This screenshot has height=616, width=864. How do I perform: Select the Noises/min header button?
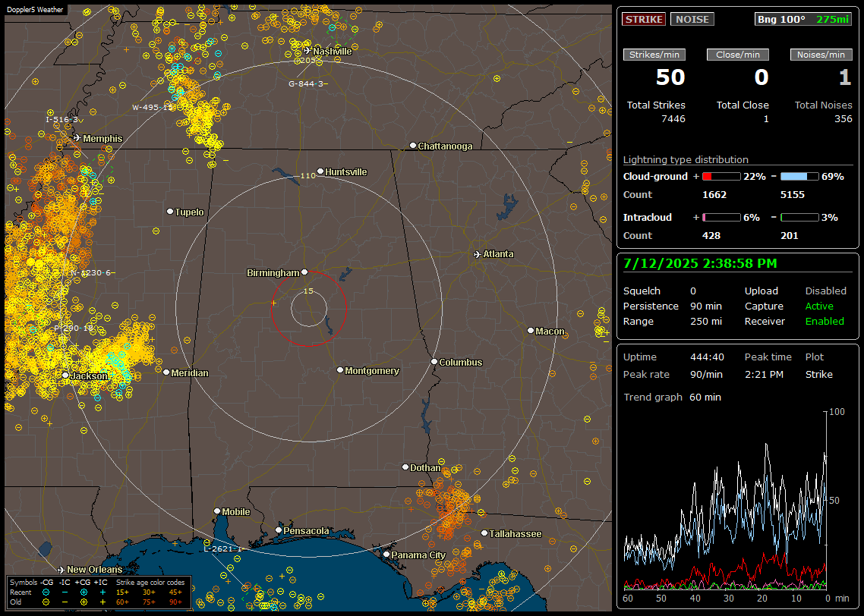coord(821,55)
